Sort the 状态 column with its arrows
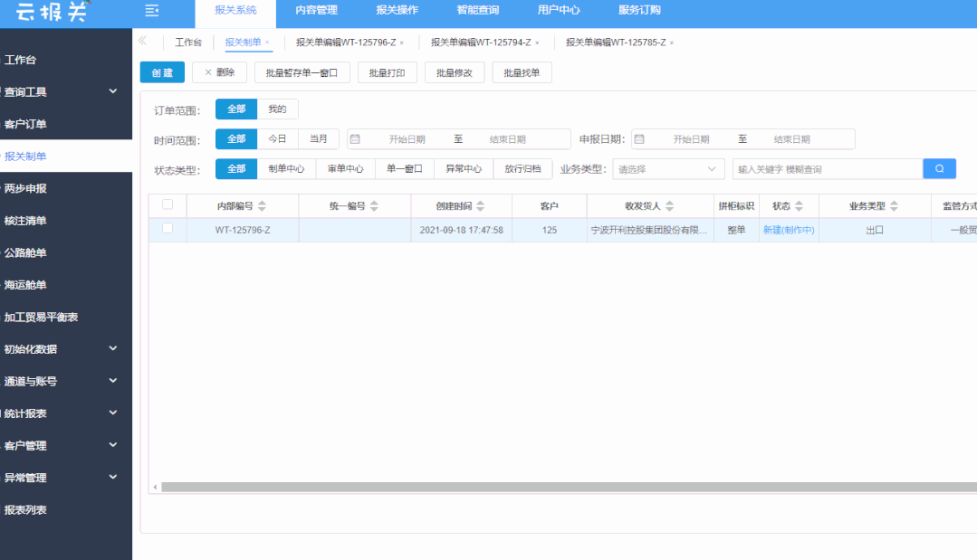This screenshot has width=977, height=560. pyautogui.click(x=799, y=205)
